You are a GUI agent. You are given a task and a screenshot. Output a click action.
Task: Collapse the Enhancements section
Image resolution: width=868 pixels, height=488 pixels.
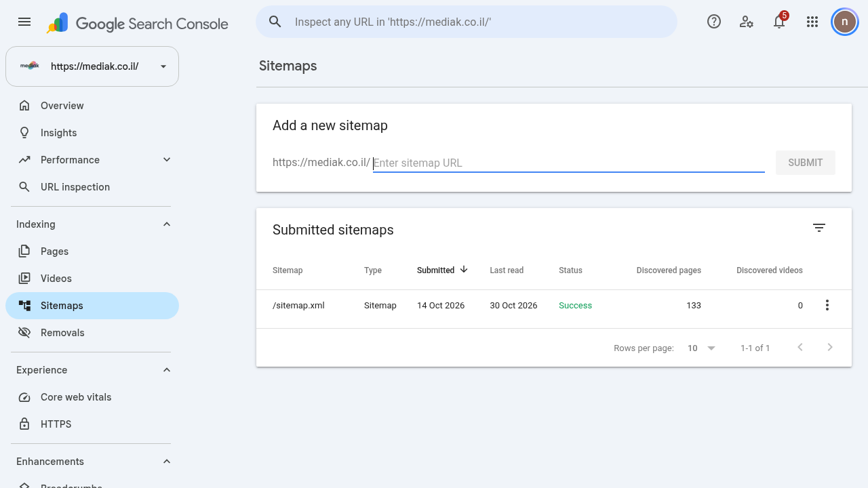167,462
